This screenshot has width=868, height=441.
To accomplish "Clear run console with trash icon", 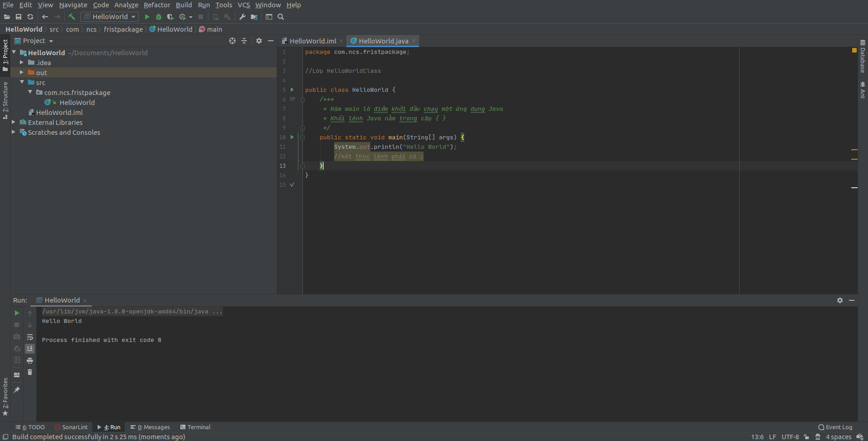I will (x=30, y=372).
